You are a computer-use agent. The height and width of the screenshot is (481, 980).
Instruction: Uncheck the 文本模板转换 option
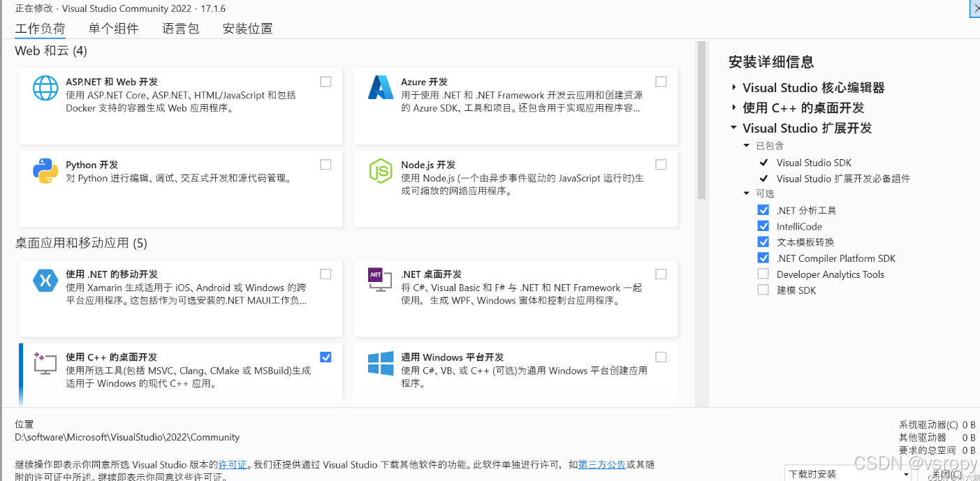click(763, 242)
